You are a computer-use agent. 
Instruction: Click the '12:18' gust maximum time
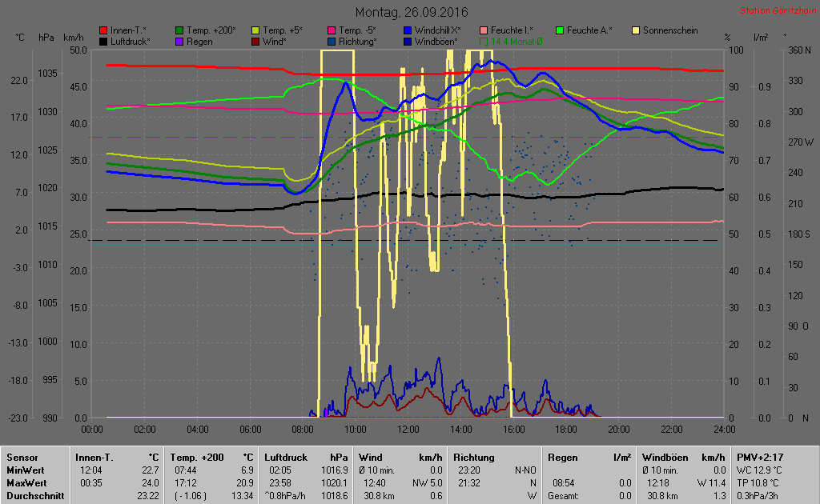658,484
